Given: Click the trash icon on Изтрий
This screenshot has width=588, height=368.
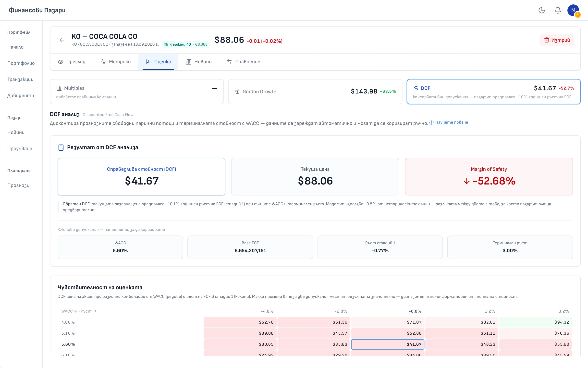Looking at the screenshot, I should [x=546, y=40].
